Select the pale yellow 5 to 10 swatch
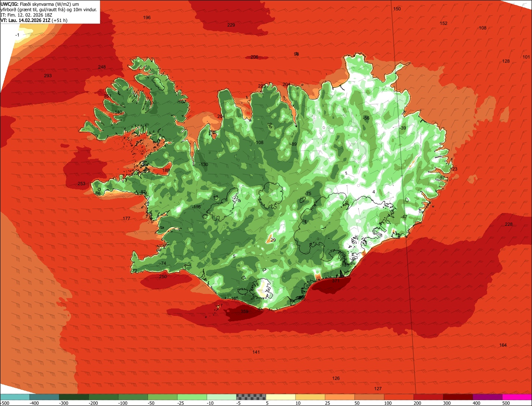This screenshot has height=406, width=532. (x=281, y=397)
